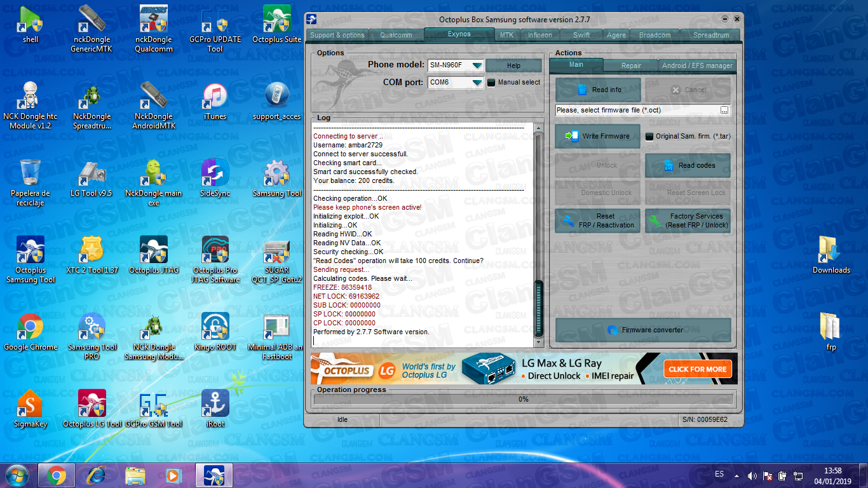The height and width of the screenshot is (488, 868).
Task: Open nckDongle GenericMTK desktop icon
Action: (91, 29)
